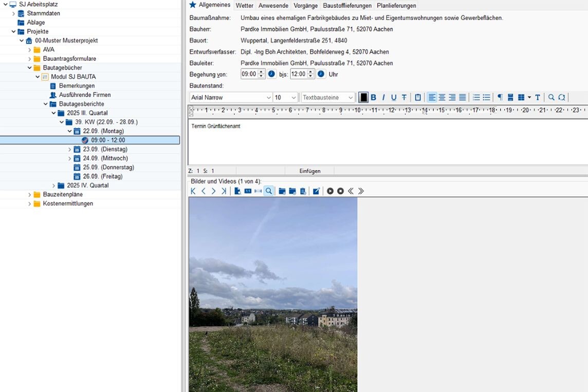Toggle bold formatting in the text toolbar
588x392 pixels.
click(x=374, y=98)
